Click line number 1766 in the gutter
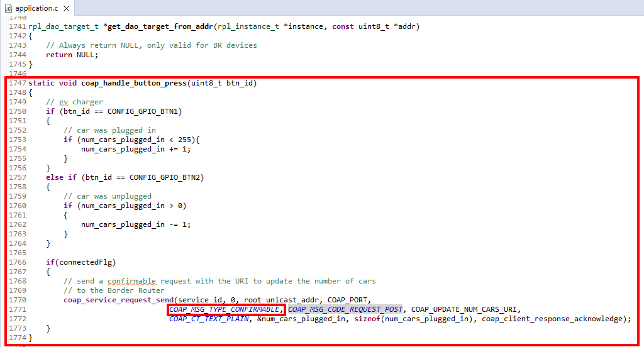Image resolution: width=644 pixels, height=347 pixels. [x=18, y=262]
